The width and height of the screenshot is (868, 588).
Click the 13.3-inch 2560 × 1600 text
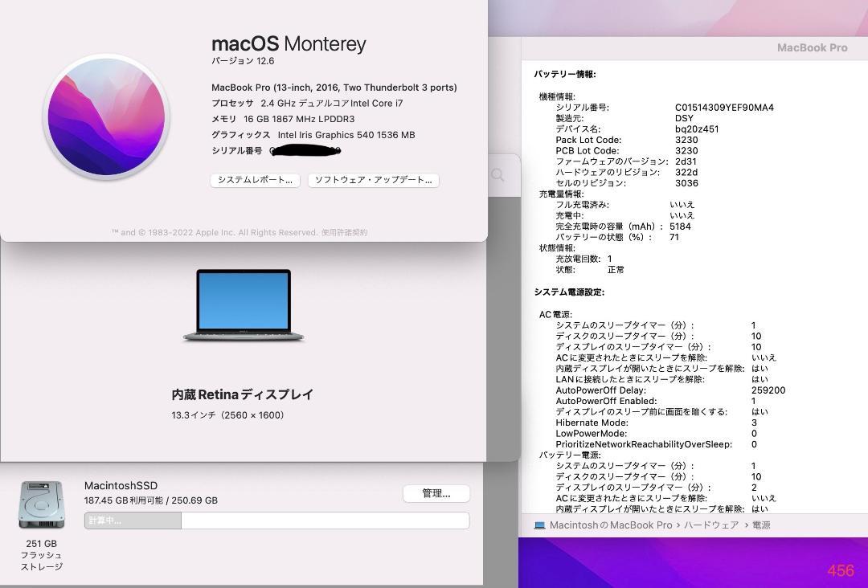tap(227, 415)
